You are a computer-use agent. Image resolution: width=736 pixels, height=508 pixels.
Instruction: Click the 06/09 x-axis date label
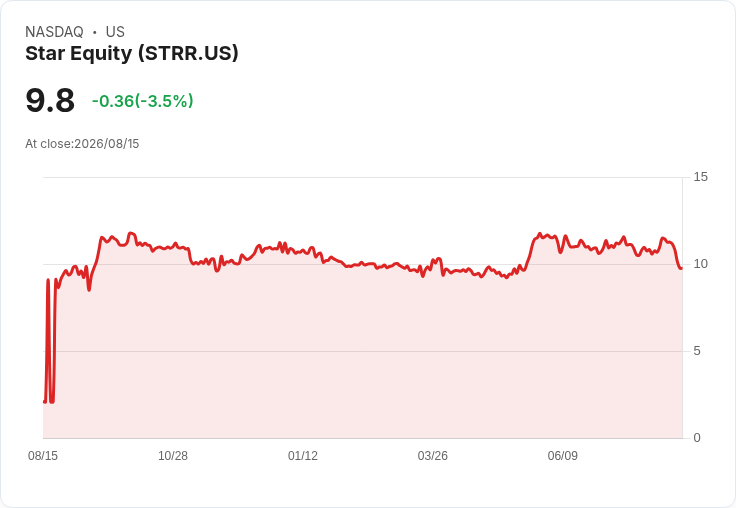pos(562,455)
